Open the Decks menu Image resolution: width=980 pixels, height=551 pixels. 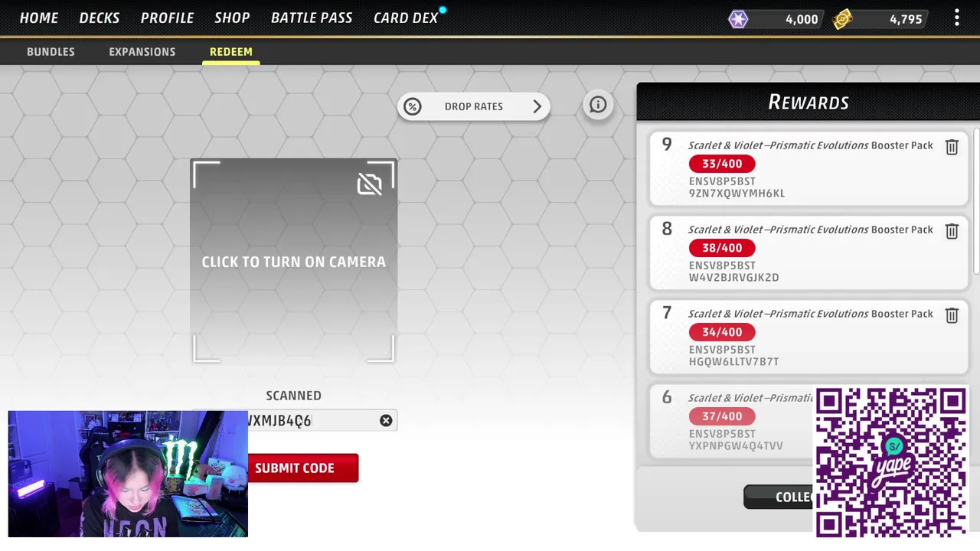point(100,18)
